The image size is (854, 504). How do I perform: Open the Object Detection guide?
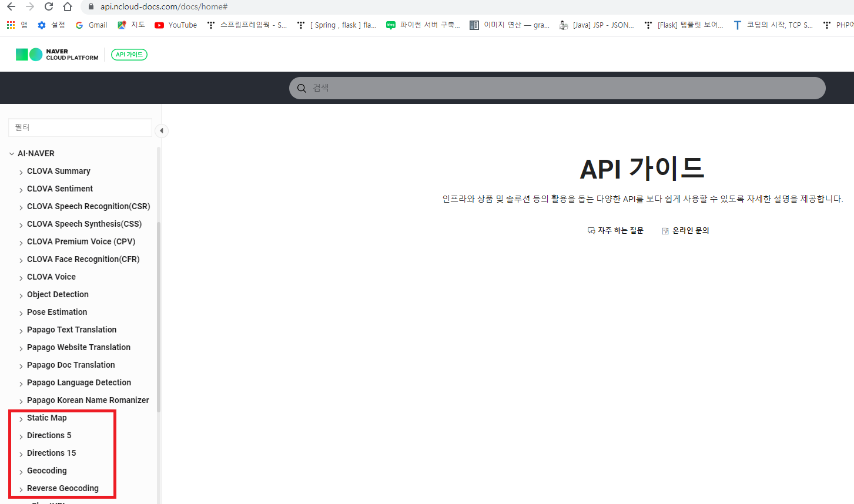click(58, 294)
